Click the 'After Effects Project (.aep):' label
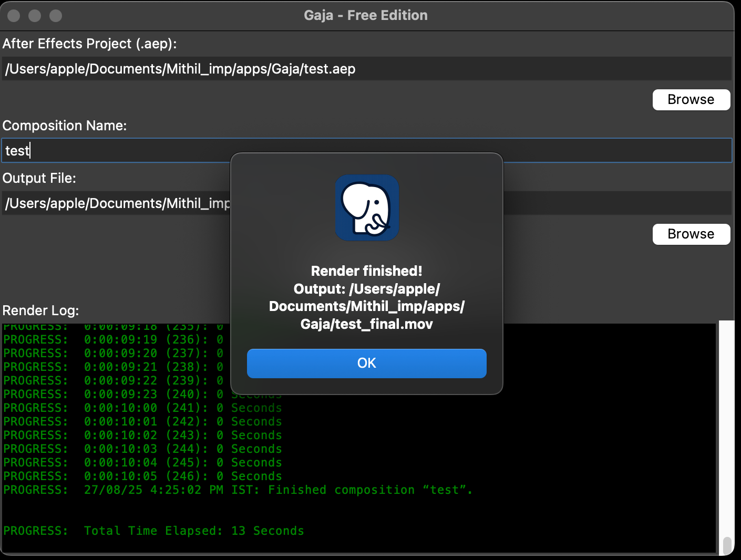Screen dimensions: 741x560 89,44
